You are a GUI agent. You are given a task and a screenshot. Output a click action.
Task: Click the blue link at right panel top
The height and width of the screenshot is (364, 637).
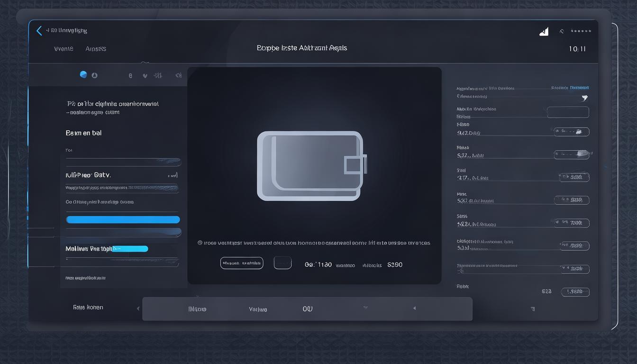click(x=570, y=88)
